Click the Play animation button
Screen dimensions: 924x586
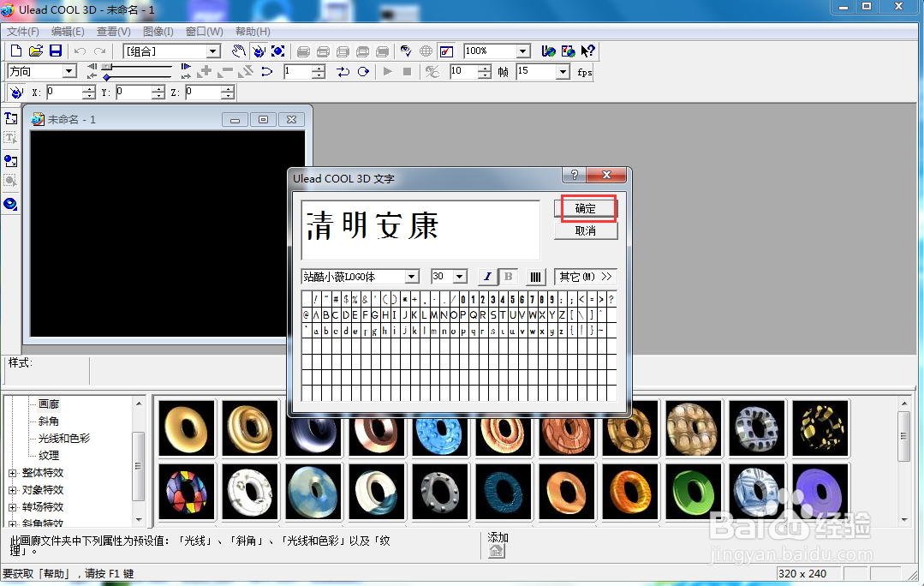tap(387, 72)
